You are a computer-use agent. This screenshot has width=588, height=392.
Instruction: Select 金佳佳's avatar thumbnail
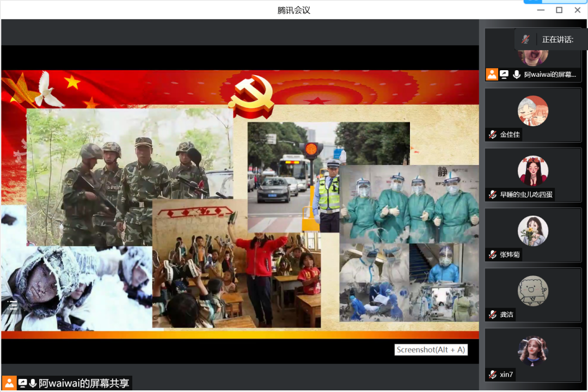point(532,111)
